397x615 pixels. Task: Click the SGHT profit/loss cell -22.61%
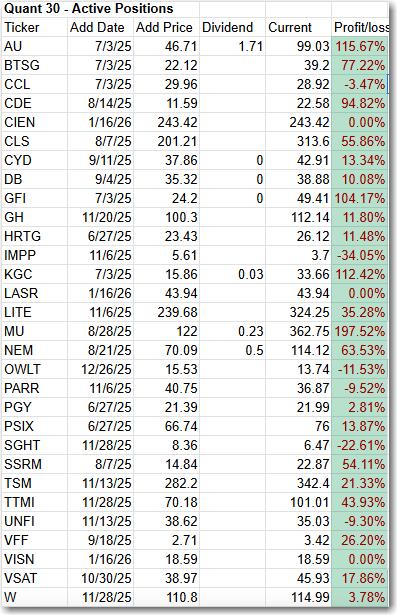coord(360,445)
